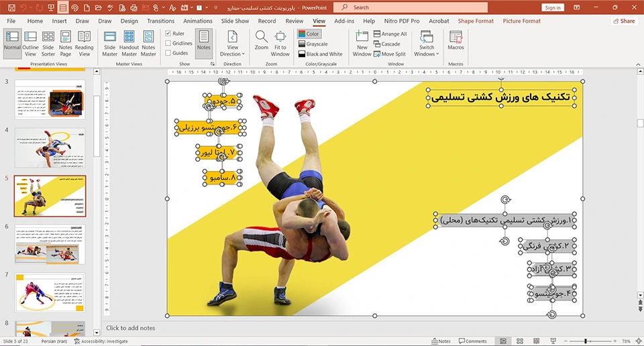Click the fit slide to window status icon
This screenshot has height=346, width=644.
coord(639,341)
